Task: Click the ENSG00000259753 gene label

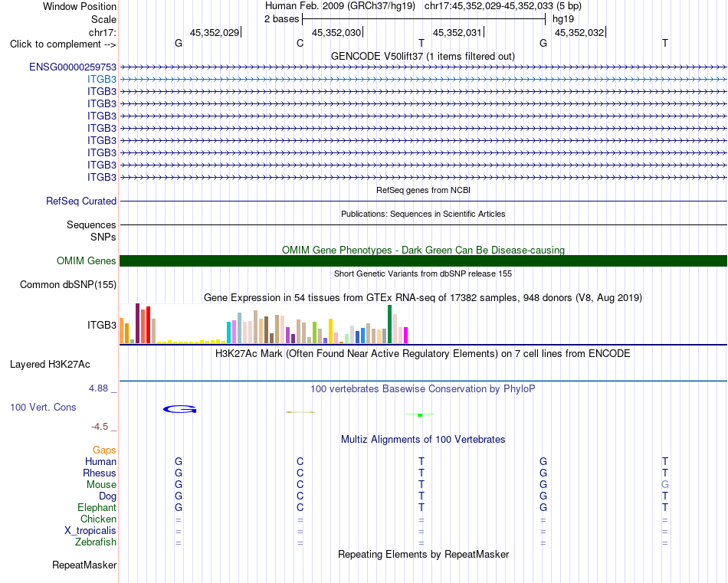Action: click(73, 67)
